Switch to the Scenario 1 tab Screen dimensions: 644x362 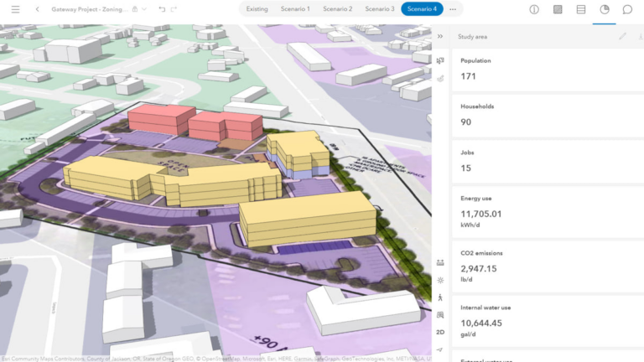tap(295, 9)
